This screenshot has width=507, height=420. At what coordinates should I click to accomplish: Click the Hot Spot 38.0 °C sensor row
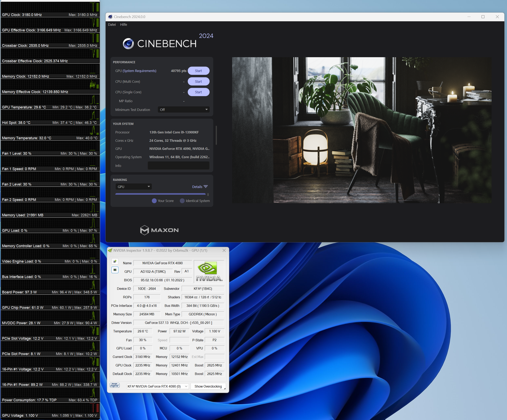tap(50, 118)
